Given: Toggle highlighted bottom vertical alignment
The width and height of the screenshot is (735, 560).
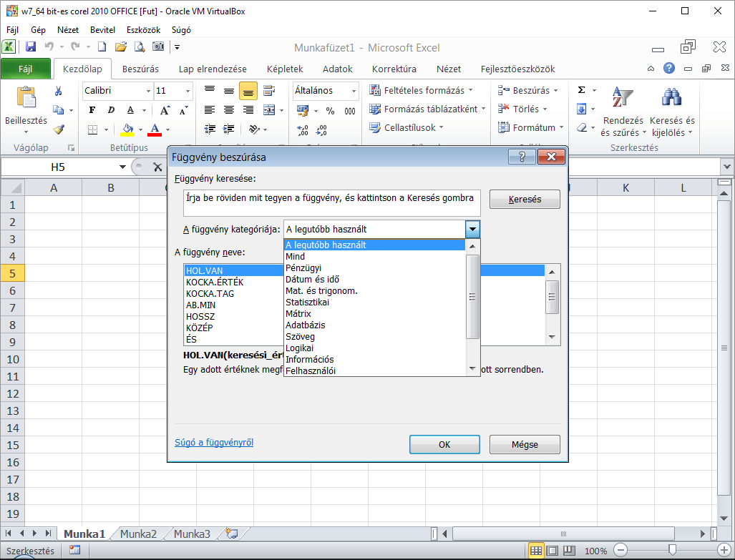Looking at the screenshot, I should click(248, 92).
